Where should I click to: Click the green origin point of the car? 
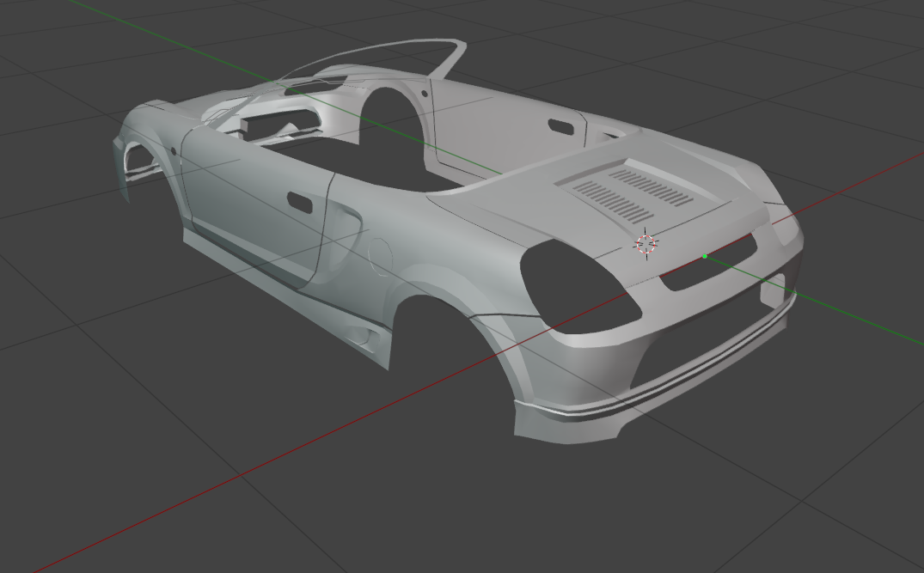point(705,256)
